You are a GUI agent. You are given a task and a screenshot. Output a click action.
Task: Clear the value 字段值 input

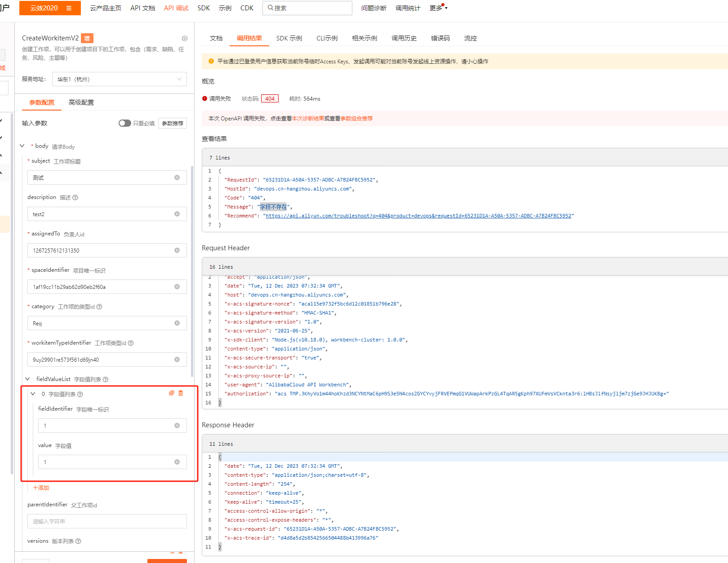177,462
